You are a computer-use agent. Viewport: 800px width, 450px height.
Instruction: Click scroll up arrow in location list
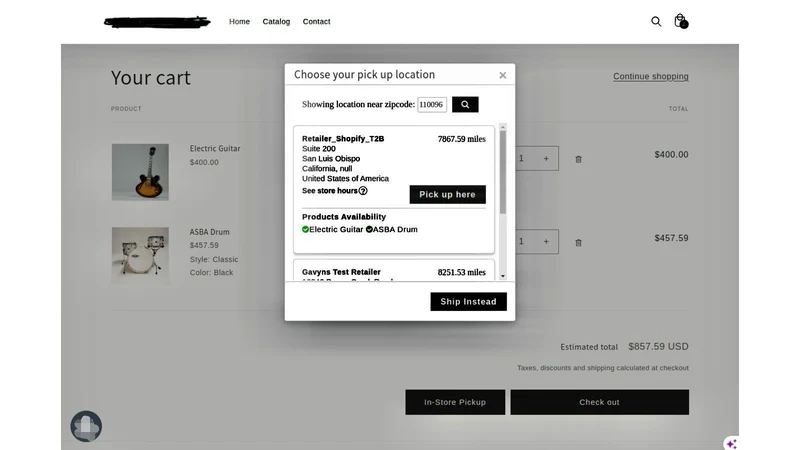[x=503, y=127]
